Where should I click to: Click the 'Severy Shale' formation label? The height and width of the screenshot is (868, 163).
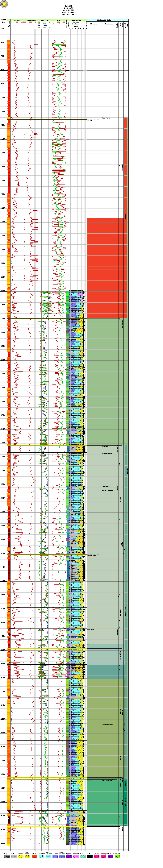pyautogui.click(x=106, y=487)
